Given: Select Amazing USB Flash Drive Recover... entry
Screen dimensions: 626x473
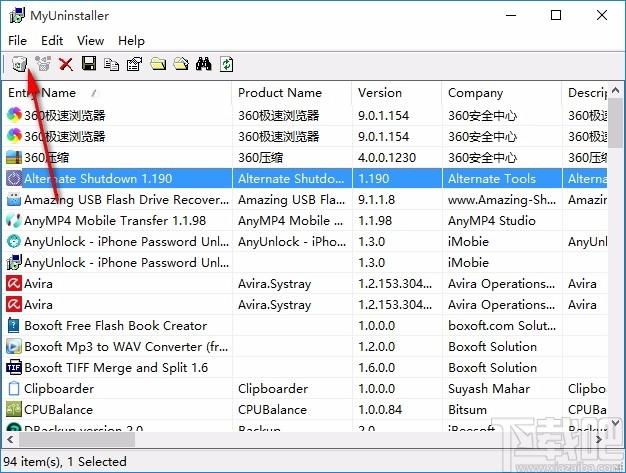Looking at the screenshot, I should click(x=126, y=199).
